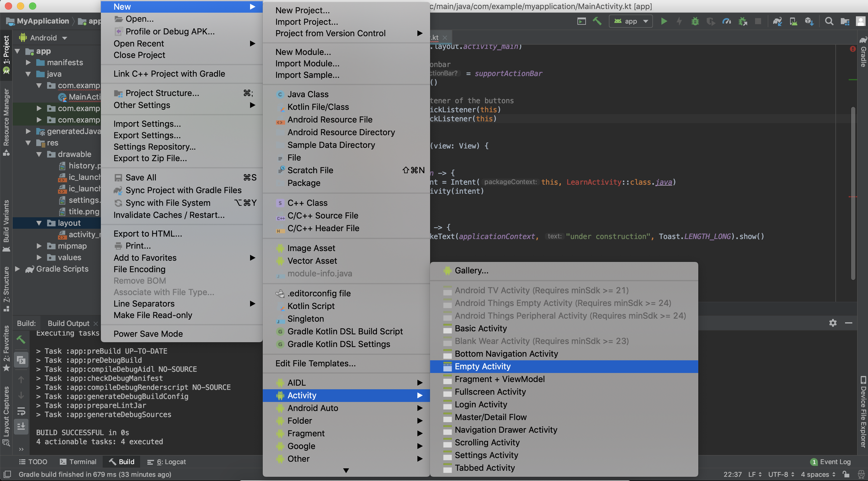Click the run configuration window icon left of hammer
868x481 pixels.
coord(582,21)
